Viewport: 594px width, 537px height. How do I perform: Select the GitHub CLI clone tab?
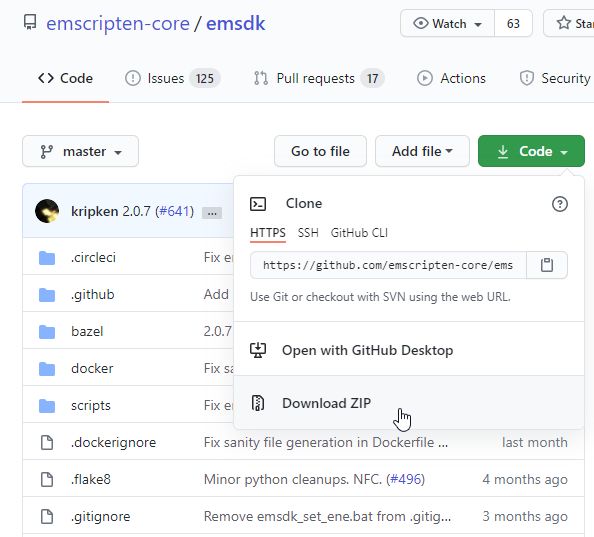click(359, 233)
